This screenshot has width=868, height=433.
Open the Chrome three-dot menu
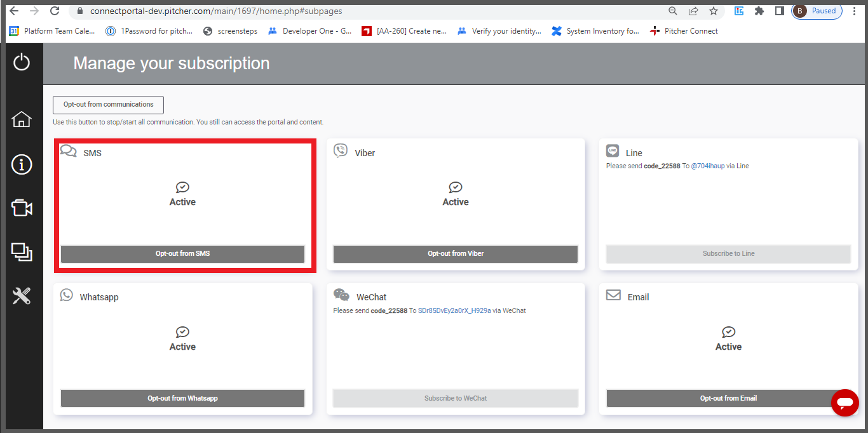click(855, 11)
